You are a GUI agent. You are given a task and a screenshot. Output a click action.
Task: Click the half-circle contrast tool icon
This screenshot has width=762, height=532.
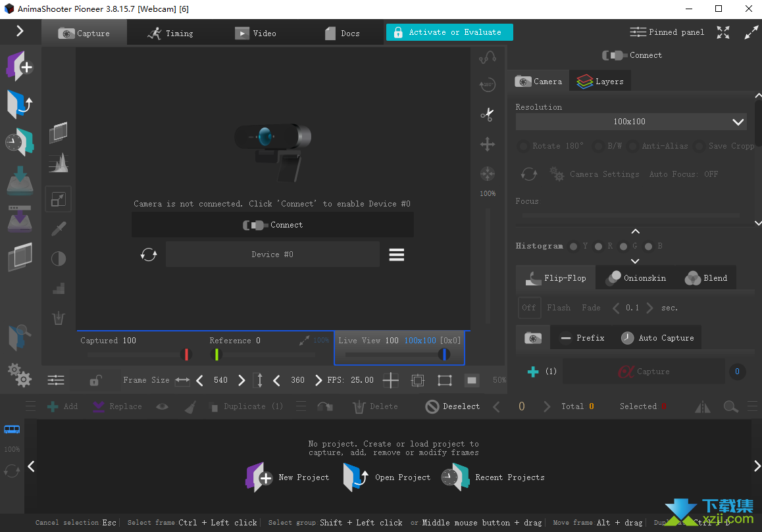click(x=59, y=258)
